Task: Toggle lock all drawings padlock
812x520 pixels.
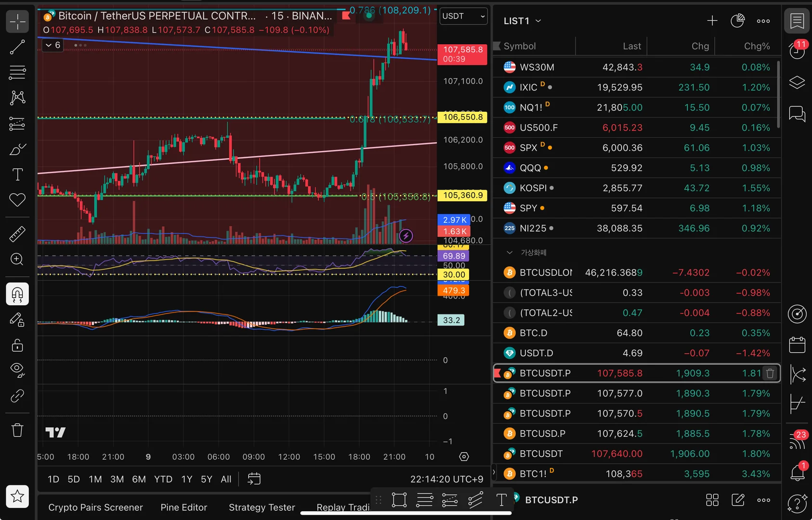Action: tap(17, 345)
